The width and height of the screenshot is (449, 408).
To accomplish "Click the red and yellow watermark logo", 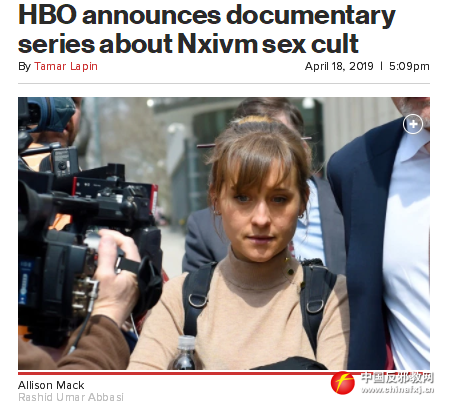I will tap(343, 383).
